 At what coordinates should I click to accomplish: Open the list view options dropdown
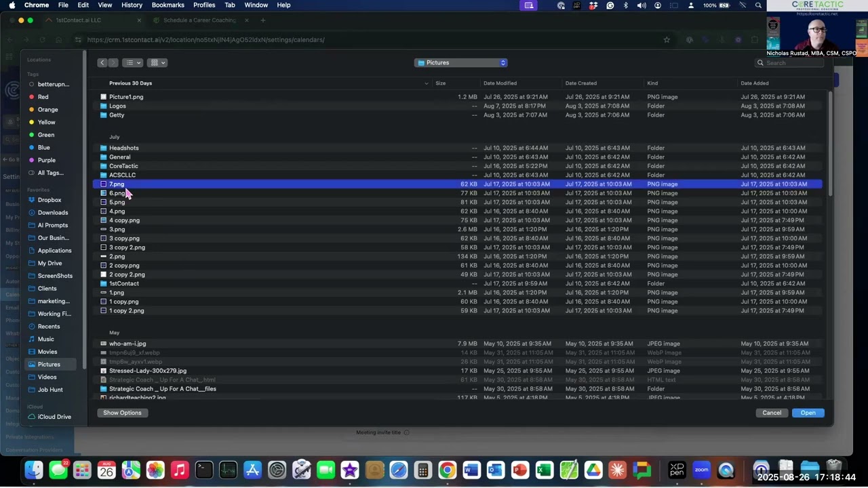coord(132,62)
